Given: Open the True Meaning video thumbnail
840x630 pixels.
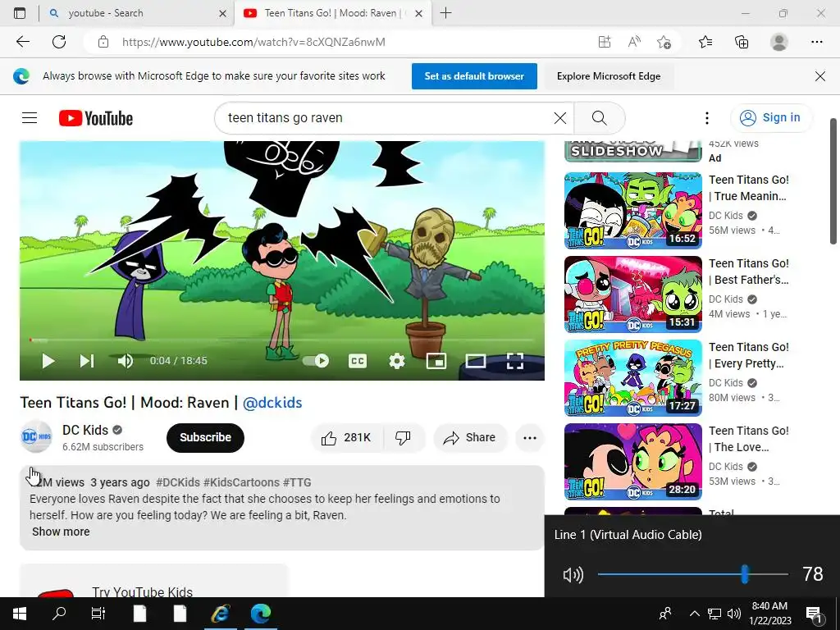Looking at the screenshot, I should click(633, 211).
